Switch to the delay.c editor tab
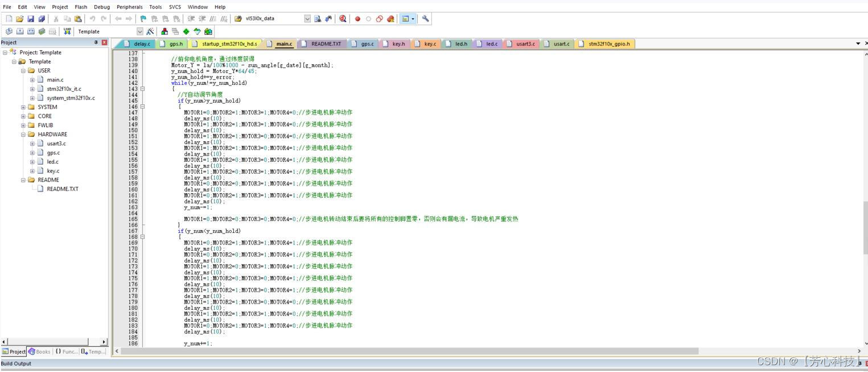This screenshot has width=868, height=372. coord(137,44)
